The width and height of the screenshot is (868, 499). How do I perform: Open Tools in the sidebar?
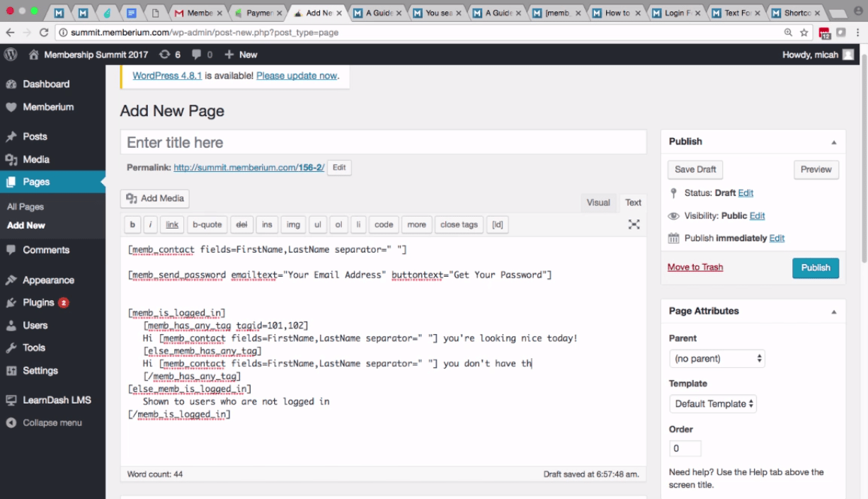point(34,348)
